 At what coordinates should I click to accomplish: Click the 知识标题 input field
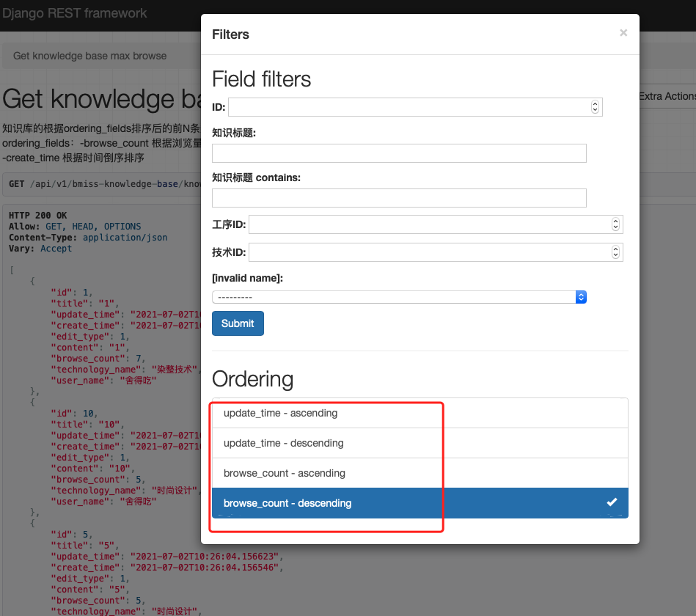(398, 153)
